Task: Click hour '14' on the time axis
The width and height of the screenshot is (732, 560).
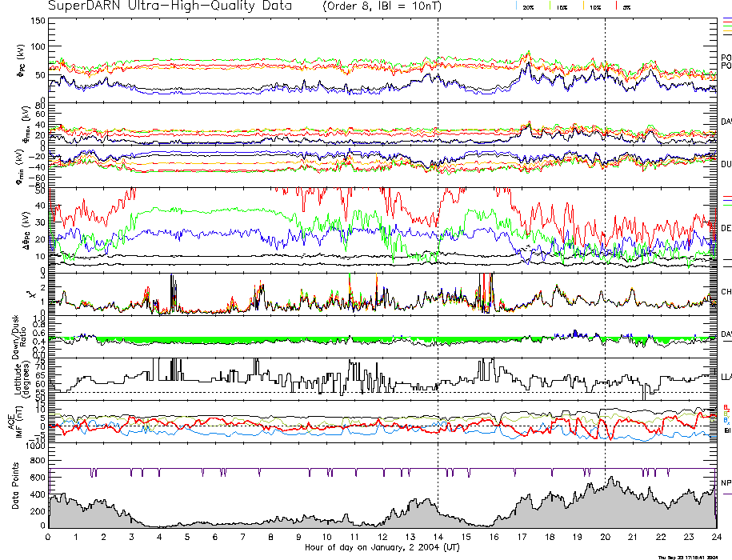Action: (x=438, y=537)
